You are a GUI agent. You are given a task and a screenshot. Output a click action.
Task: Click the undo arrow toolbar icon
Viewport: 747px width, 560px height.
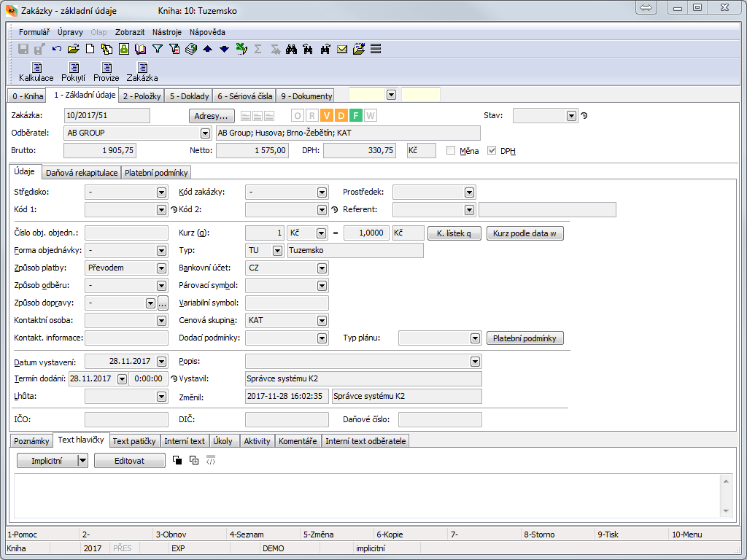coord(56,49)
